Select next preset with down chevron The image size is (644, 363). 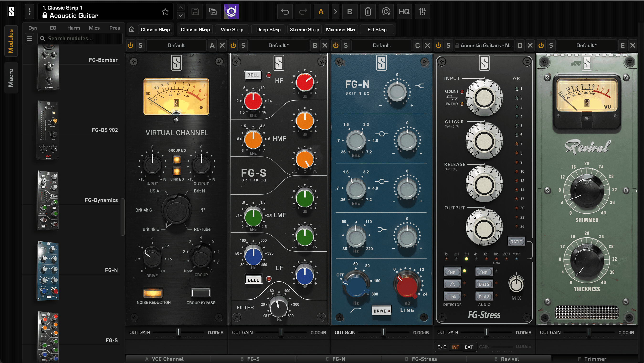coord(180,16)
